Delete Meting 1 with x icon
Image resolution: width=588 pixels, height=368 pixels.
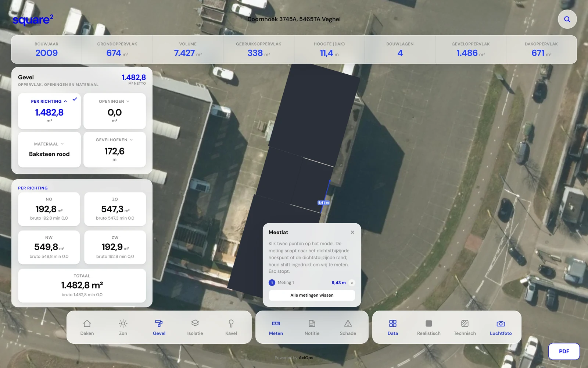coord(352,283)
